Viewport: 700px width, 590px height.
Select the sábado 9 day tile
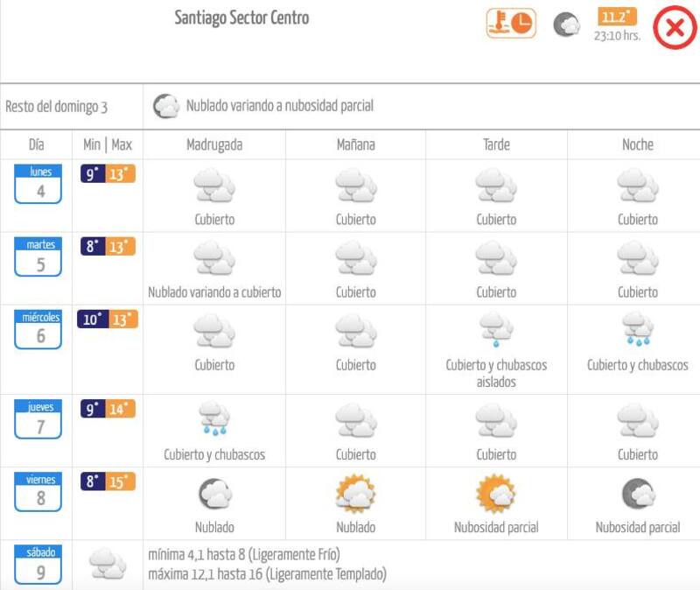pyautogui.click(x=38, y=565)
